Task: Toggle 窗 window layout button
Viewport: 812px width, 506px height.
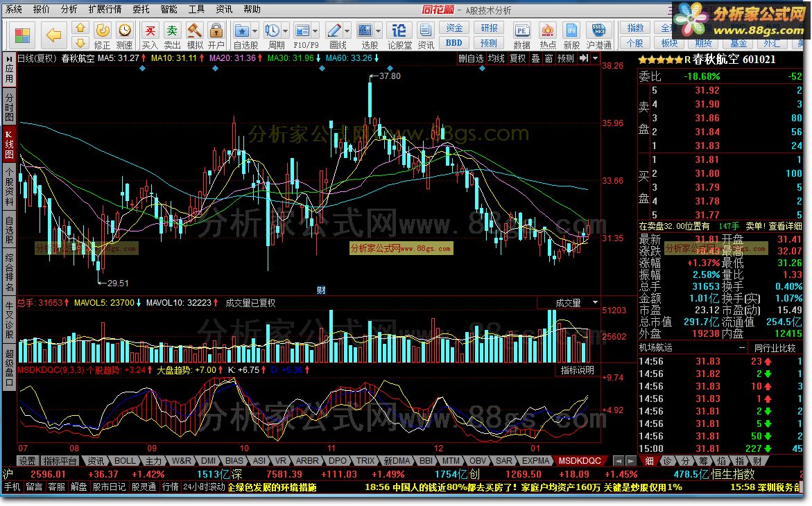Action: click(549, 58)
